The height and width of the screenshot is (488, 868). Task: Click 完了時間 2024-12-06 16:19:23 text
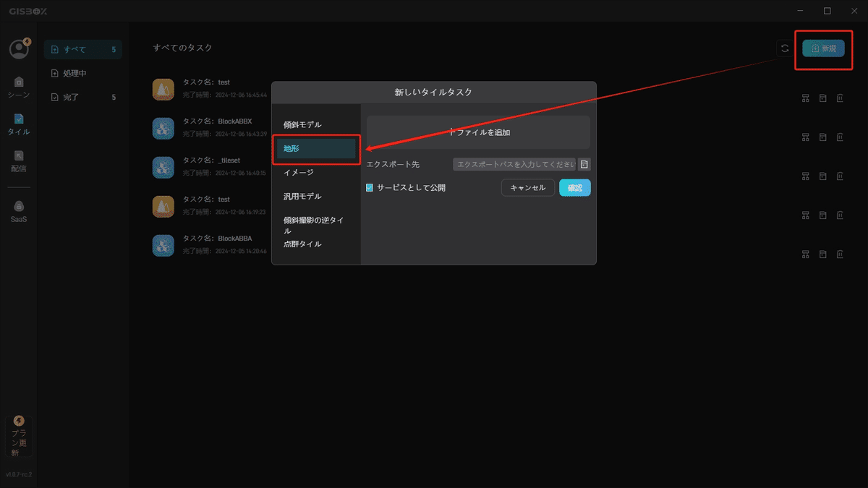pos(225,213)
